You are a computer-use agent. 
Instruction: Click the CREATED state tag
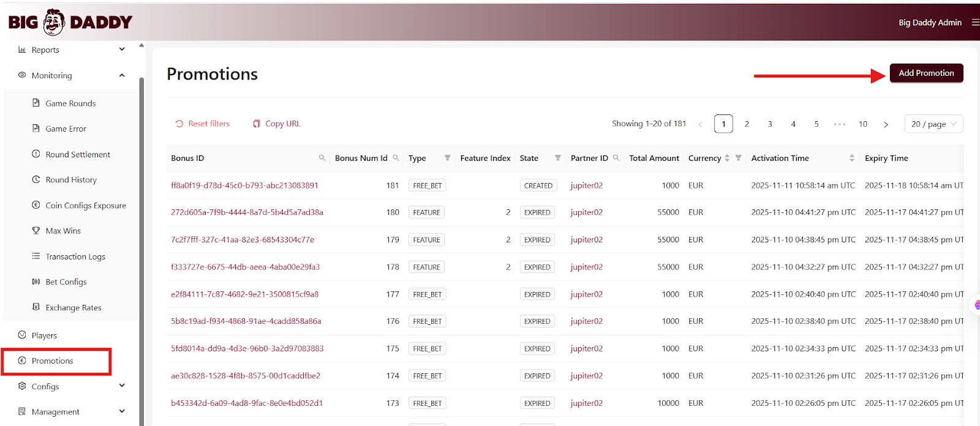coord(538,185)
